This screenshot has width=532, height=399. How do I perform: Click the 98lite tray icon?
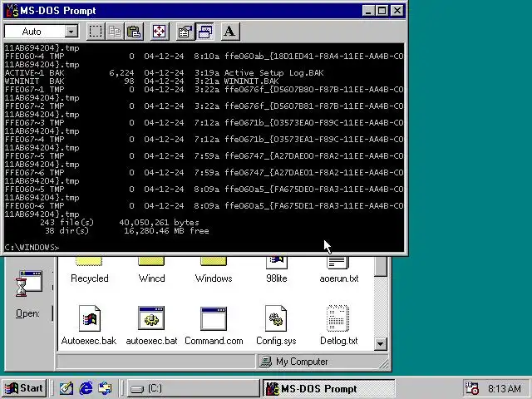[471, 388]
